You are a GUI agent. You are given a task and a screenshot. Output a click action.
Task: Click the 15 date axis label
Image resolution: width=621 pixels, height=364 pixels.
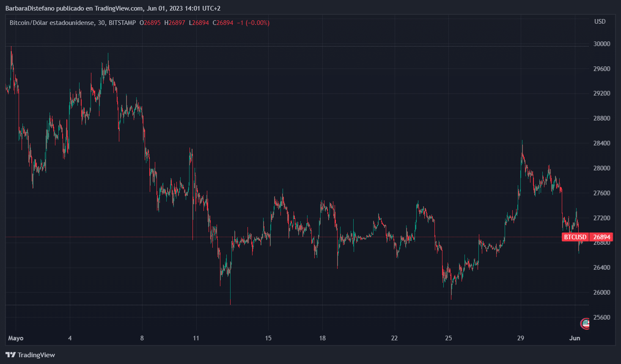(x=268, y=338)
